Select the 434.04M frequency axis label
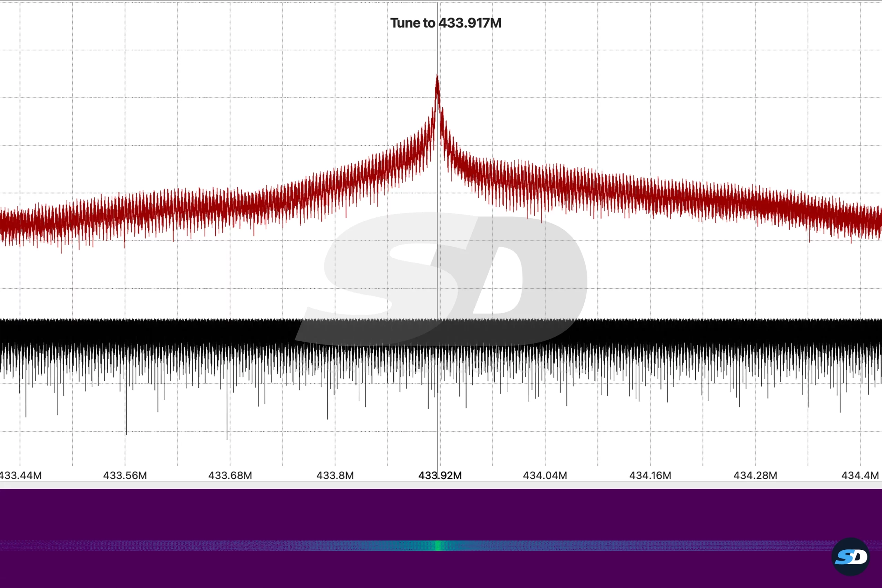Viewport: 882px width, 588px height. [545, 475]
